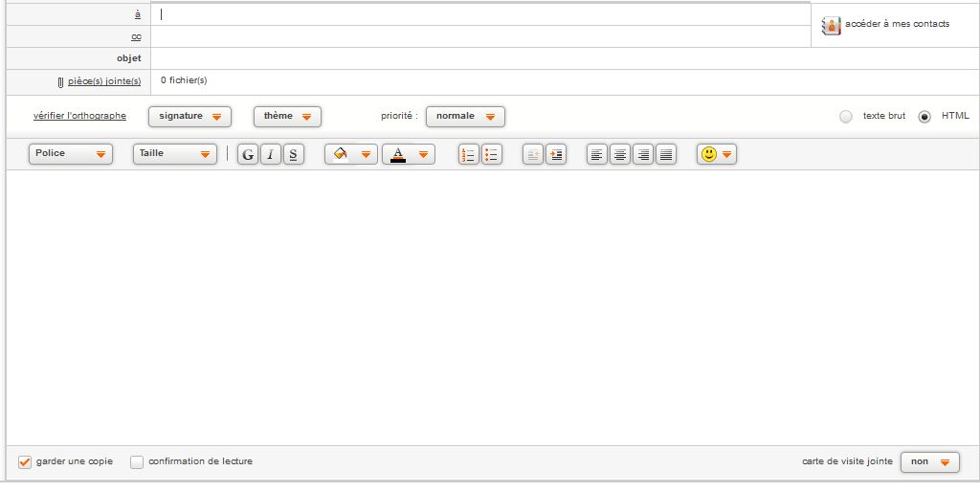The width and height of the screenshot is (980, 493).
Task: Select the HTML radio button
Action: point(924,117)
